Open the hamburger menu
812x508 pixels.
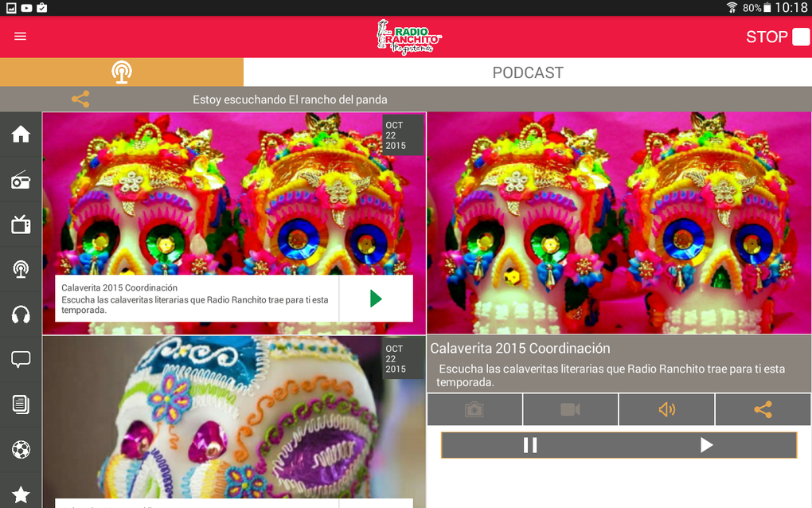pyautogui.click(x=20, y=37)
